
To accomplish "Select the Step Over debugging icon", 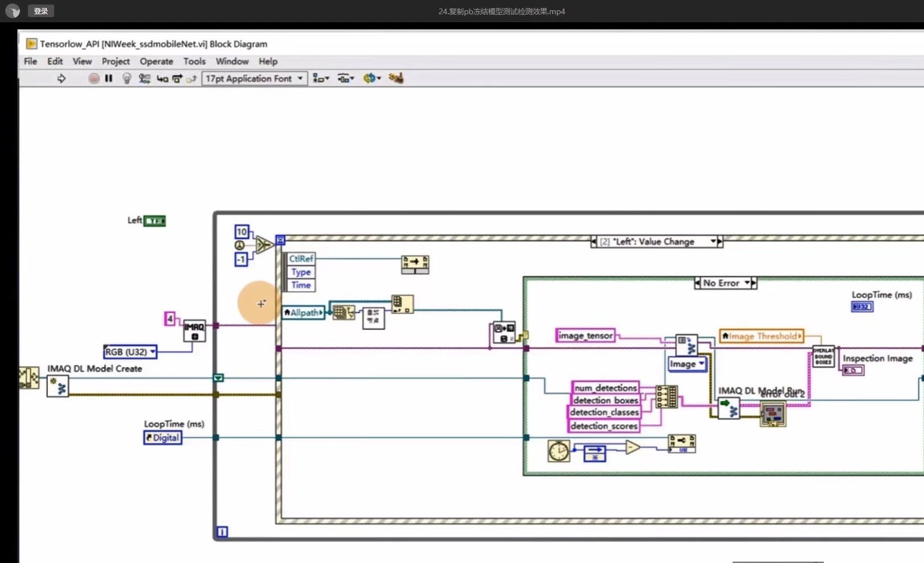I will click(177, 78).
